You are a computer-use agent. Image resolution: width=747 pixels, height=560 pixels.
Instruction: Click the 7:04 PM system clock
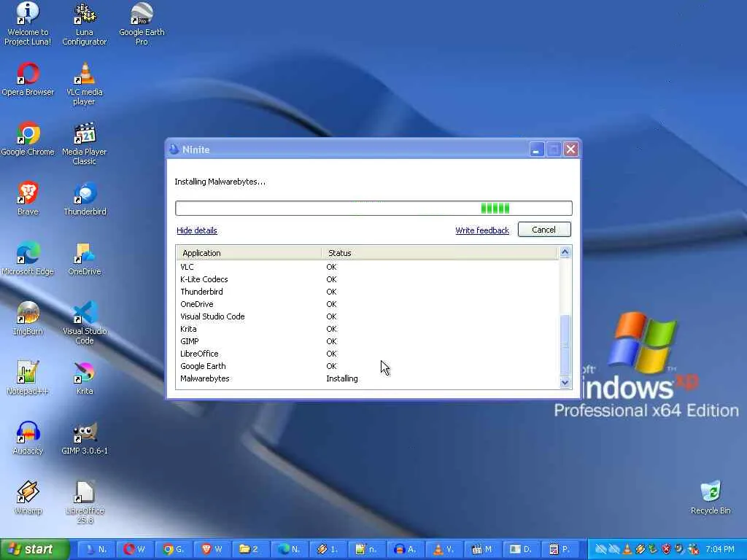tap(720, 550)
